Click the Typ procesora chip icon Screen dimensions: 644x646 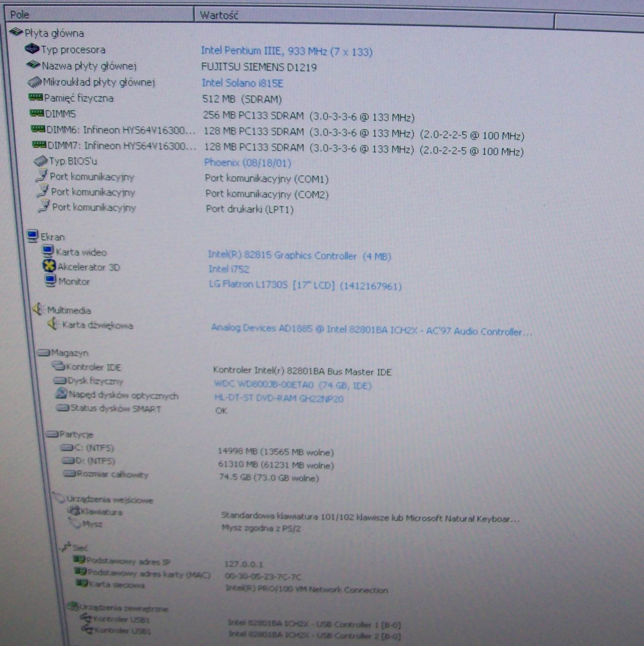(x=32, y=48)
